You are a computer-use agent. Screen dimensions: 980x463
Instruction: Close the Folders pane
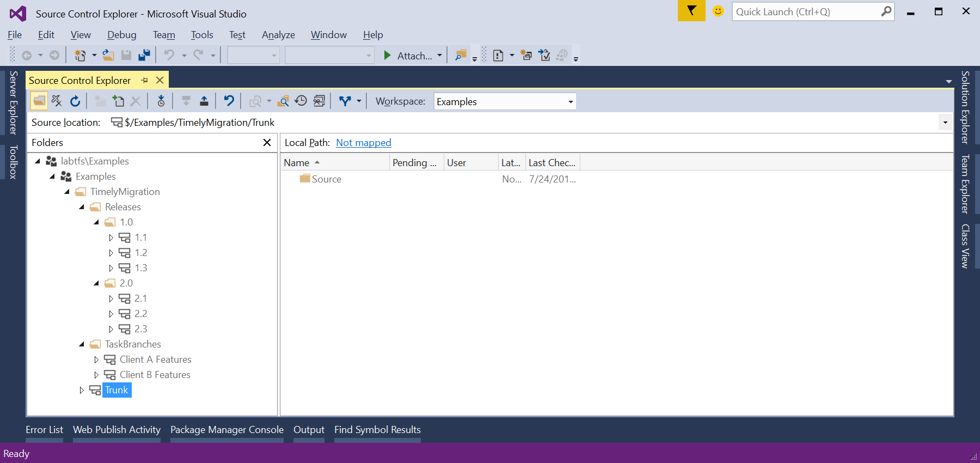pos(267,142)
